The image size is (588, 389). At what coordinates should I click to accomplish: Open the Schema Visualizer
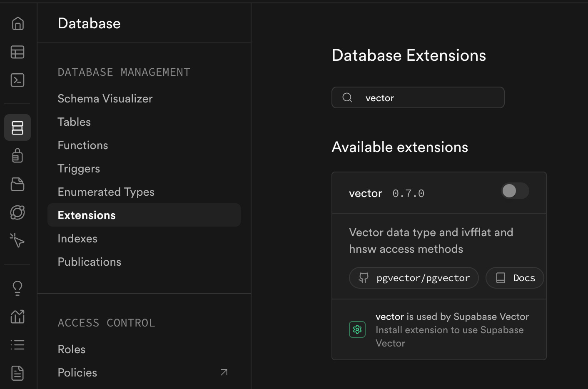(x=105, y=98)
